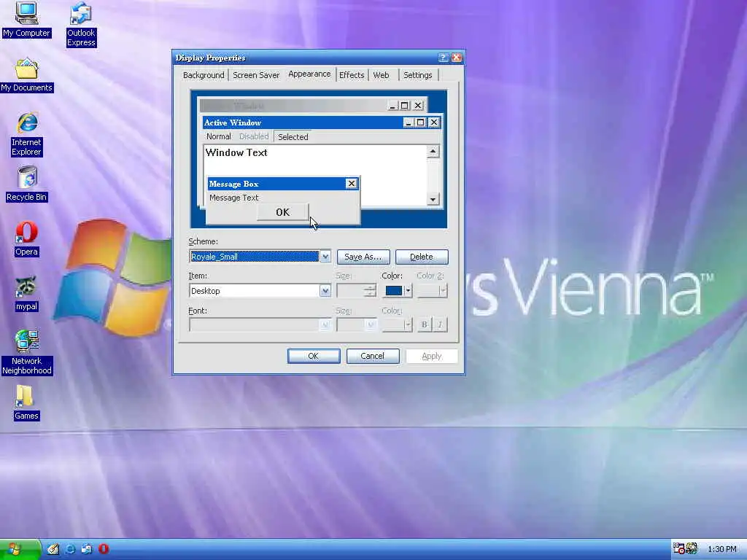The width and height of the screenshot is (747, 560).
Task: Open the My Computer desktop icon
Action: pos(26,20)
